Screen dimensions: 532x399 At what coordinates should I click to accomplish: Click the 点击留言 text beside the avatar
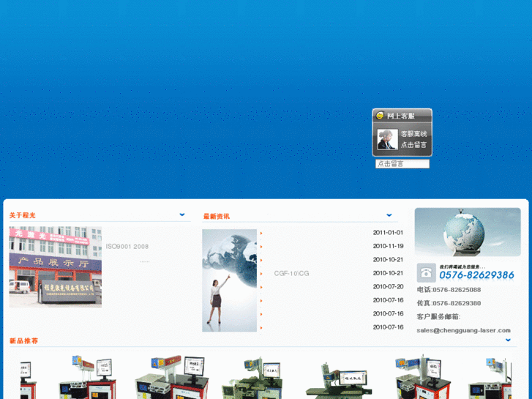(x=413, y=145)
